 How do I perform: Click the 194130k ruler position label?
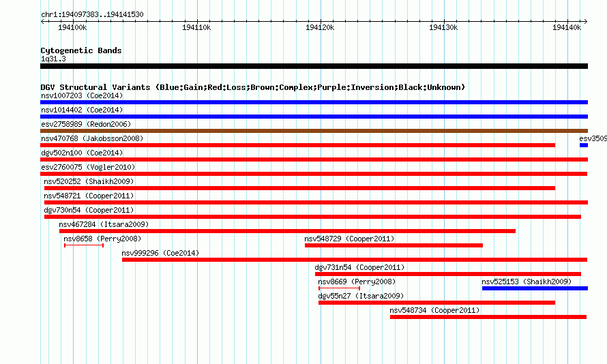tap(443, 27)
